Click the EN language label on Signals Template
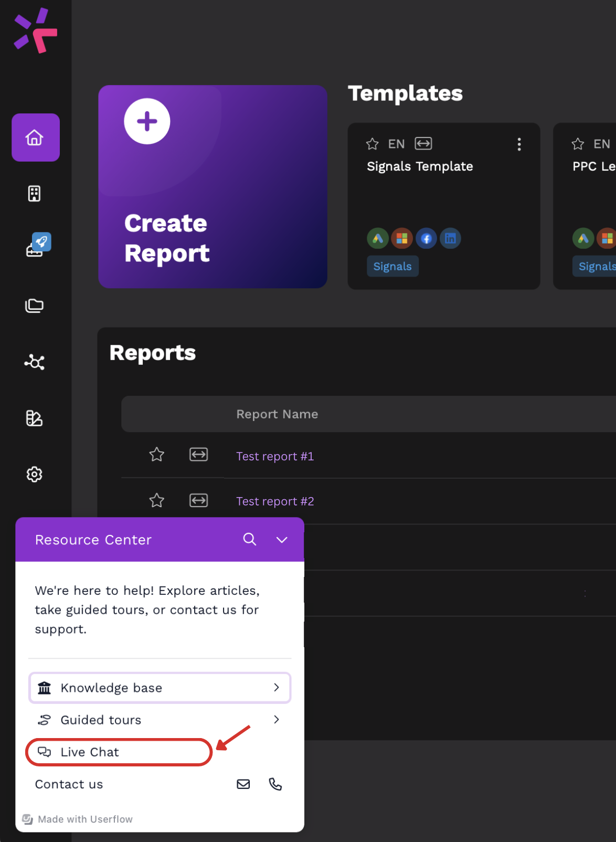 [x=396, y=144]
